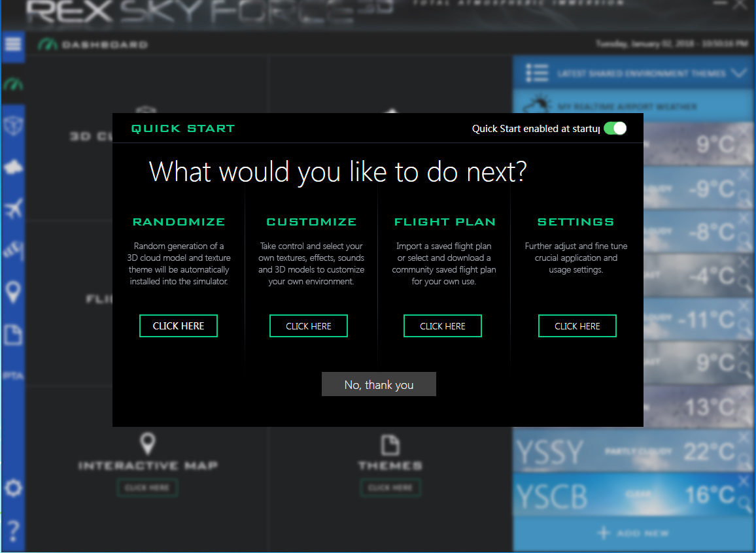This screenshot has width=756, height=553.
Task: Open the themes document sidebar icon
Action: point(13,334)
